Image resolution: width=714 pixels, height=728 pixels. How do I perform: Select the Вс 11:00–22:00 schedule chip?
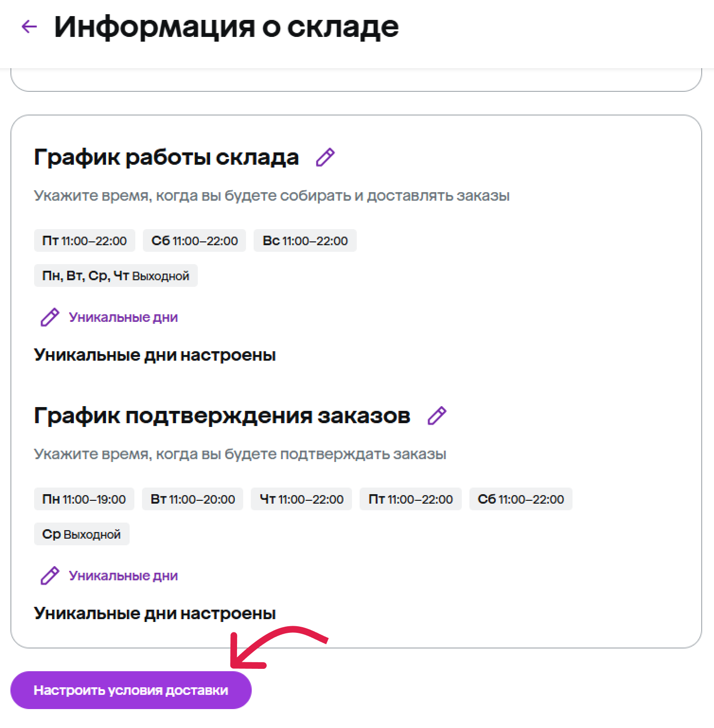click(x=305, y=240)
